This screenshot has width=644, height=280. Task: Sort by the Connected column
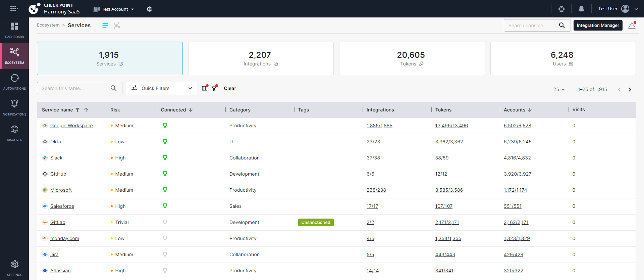[177, 110]
